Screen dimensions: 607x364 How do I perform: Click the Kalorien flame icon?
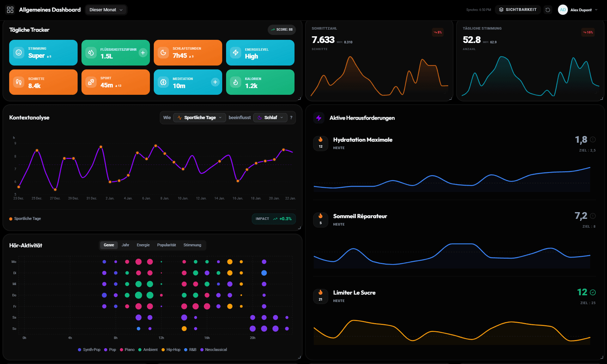(235, 82)
